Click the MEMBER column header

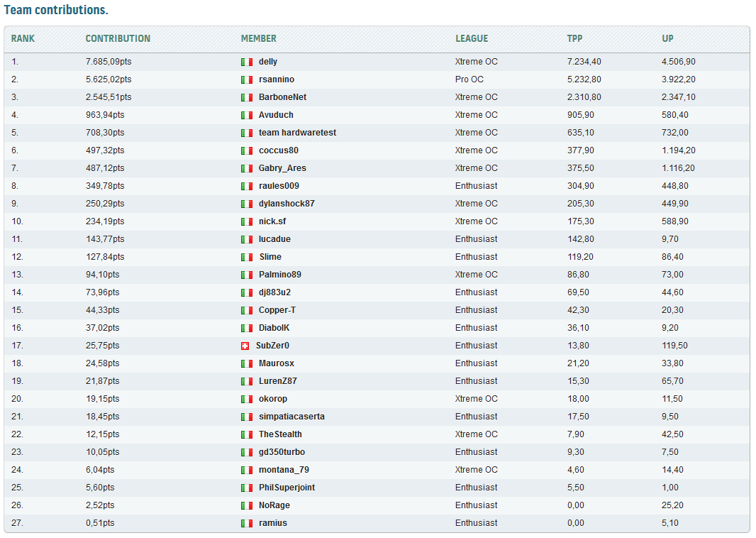pos(258,38)
